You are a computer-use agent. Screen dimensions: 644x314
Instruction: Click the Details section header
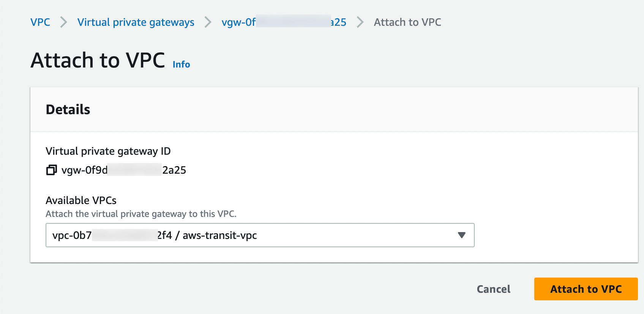click(68, 110)
